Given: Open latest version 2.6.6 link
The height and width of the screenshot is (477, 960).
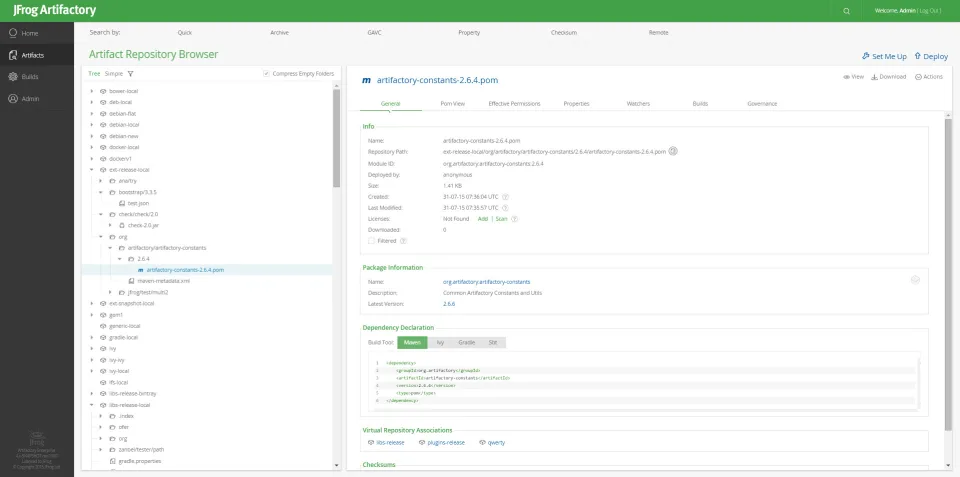Looking at the screenshot, I should (449, 304).
